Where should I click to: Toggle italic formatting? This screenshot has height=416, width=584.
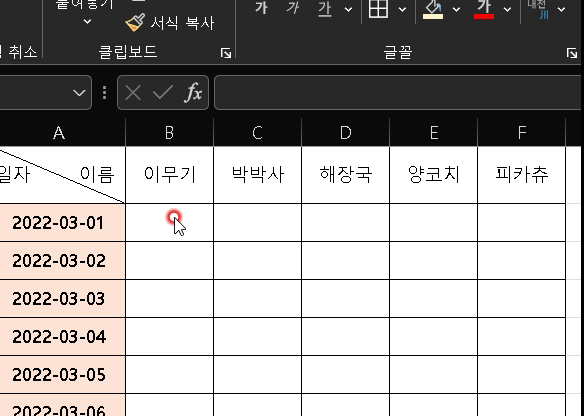pyautogui.click(x=293, y=8)
